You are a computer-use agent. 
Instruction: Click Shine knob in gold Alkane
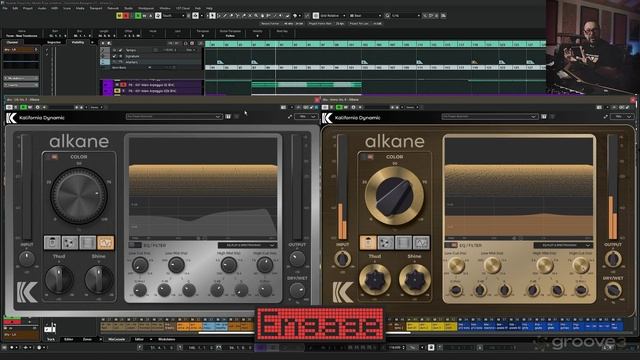(x=414, y=280)
